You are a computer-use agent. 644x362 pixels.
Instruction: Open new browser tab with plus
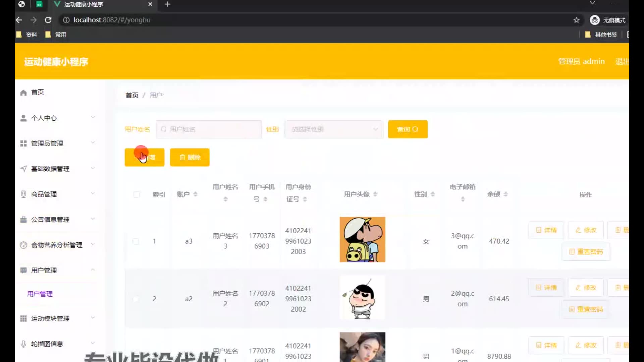(168, 4)
